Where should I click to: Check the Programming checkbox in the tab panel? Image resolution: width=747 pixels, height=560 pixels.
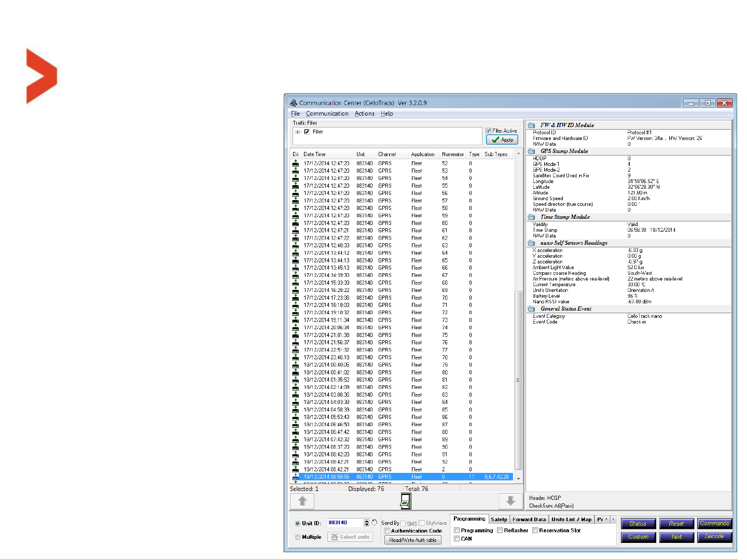pyautogui.click(x=457, y=530)
